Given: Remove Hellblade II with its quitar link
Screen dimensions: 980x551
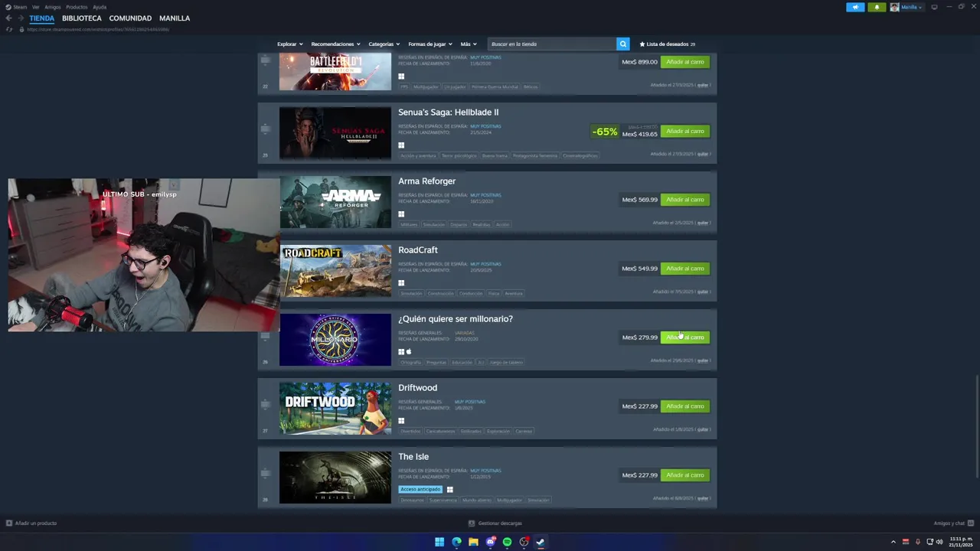Looking at the screenshot, I should click(x=703, y=154).
